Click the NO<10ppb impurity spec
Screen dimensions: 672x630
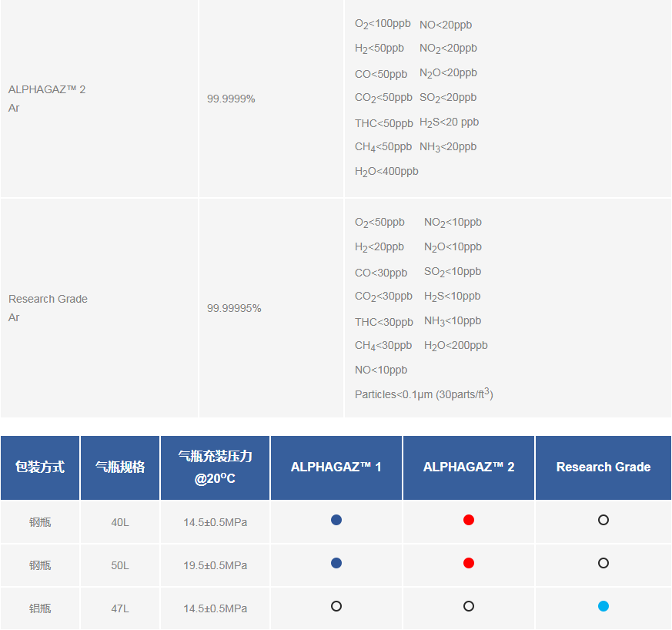381,370
